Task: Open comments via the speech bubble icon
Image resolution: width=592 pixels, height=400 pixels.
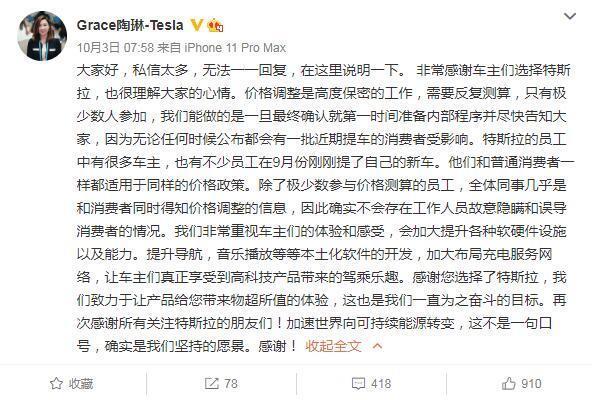Action: [358, 384]
